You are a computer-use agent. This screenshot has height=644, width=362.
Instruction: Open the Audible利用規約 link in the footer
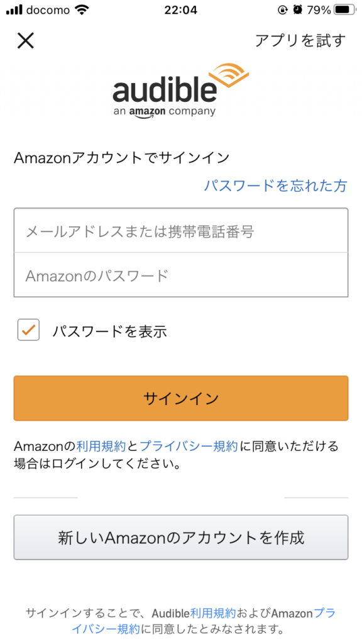pos(212,613)
